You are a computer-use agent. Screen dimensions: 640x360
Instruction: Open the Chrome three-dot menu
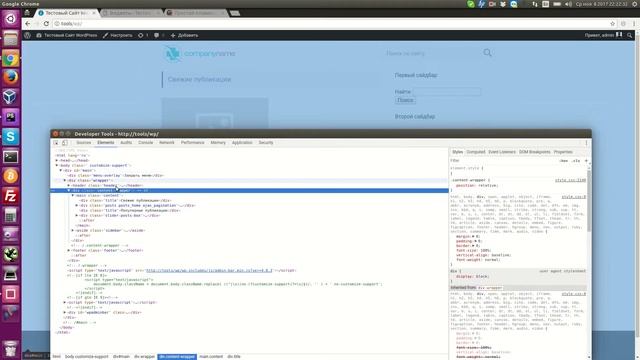634,24
